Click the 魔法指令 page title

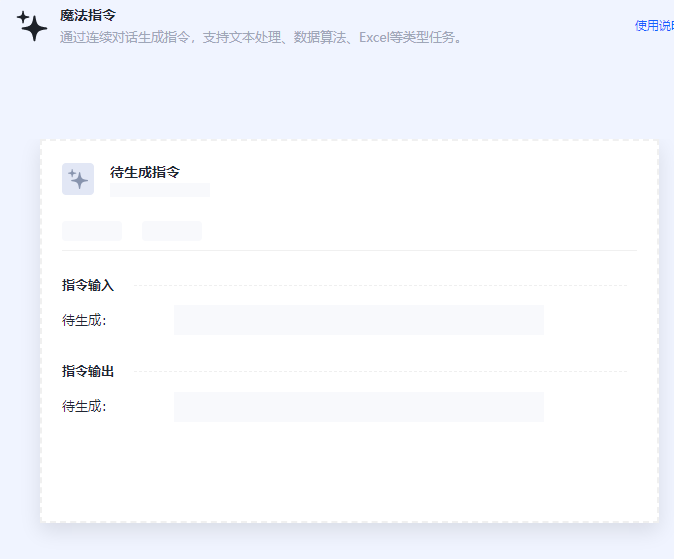(88, 15)
